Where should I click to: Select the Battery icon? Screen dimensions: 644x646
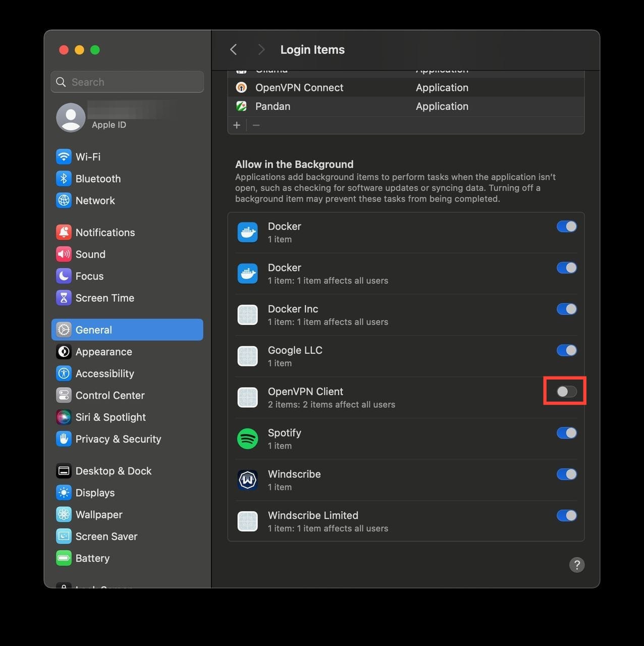point(64,558)
